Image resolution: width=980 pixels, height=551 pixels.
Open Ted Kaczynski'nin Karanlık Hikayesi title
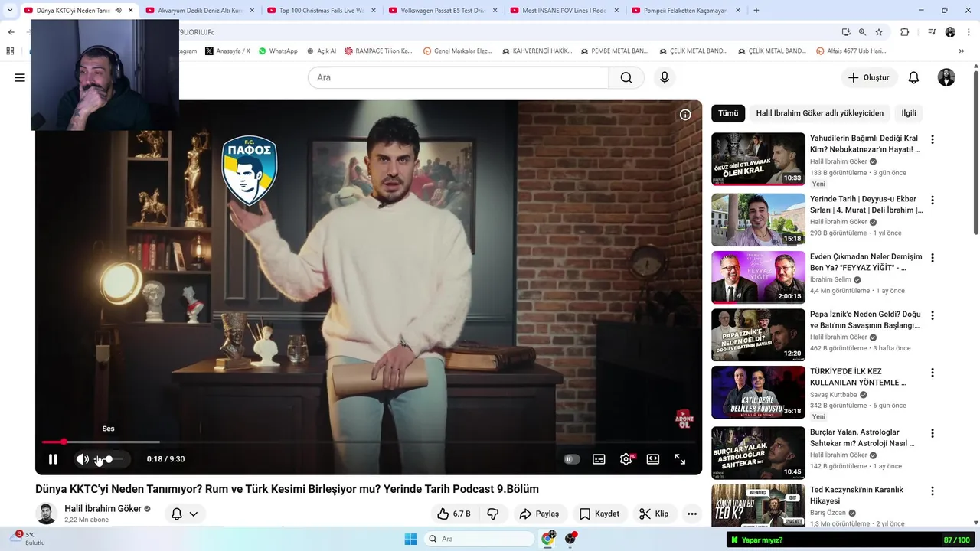point(857,495)
